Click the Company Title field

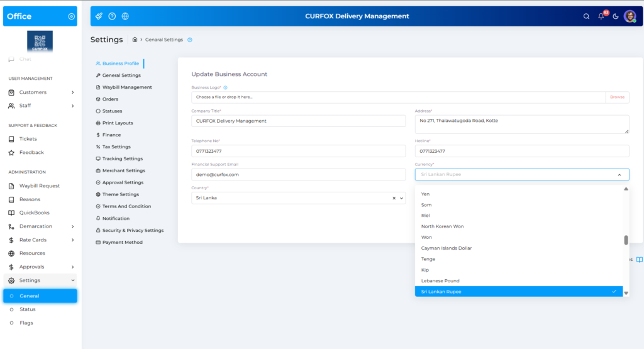[299, 121]
